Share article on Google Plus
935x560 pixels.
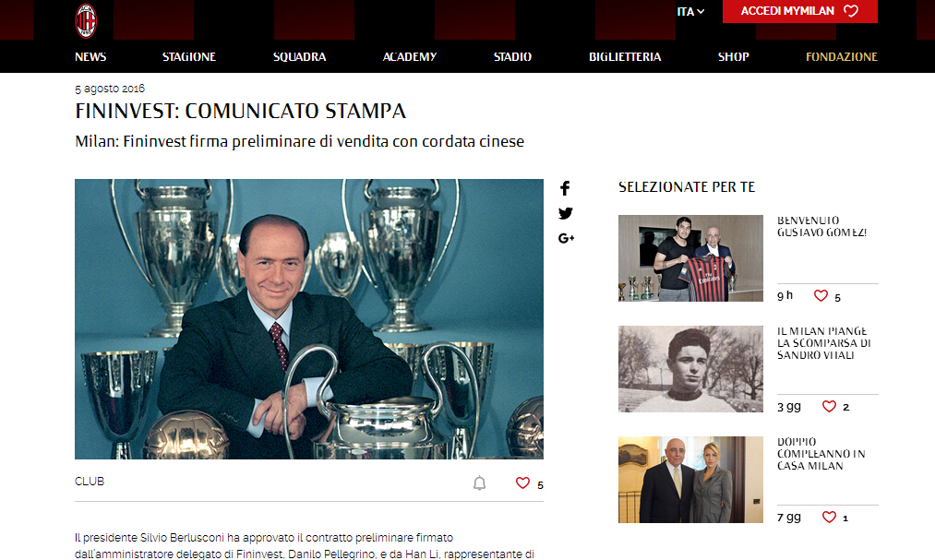click(566, 238)
